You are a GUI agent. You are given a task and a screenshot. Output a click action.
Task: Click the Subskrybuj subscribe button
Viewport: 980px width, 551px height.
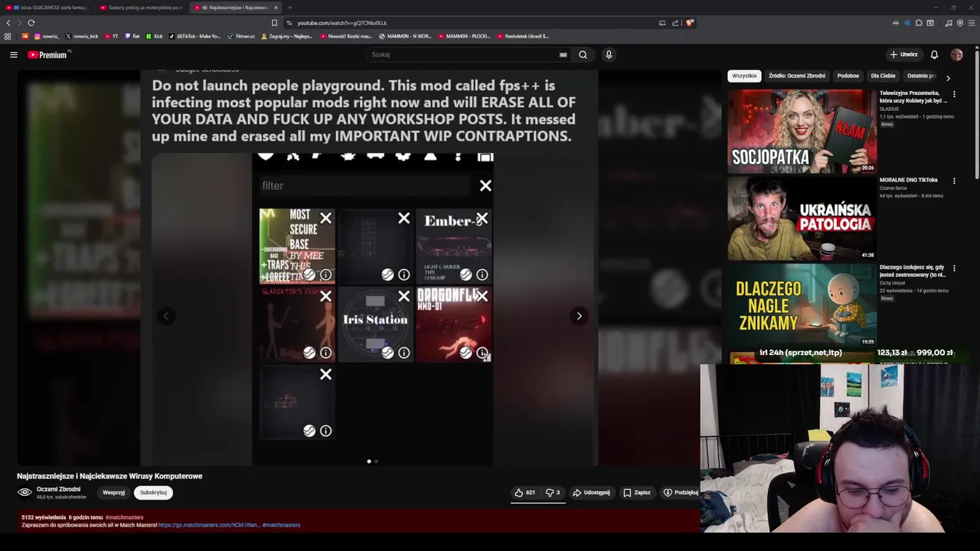click(x=153, y=493)
